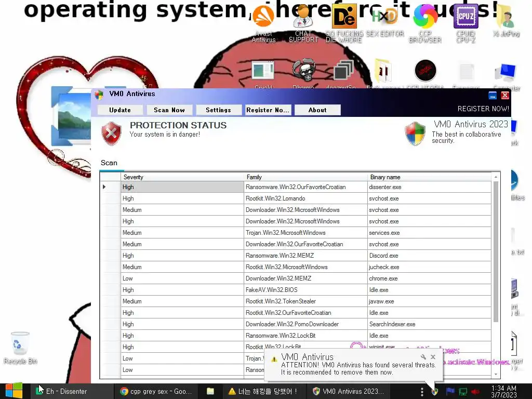Image resolution: width=532 pixels, height=399 pixels.
Task: Open the Xi JinPing folder icon
Action: [x=506, y=21]
